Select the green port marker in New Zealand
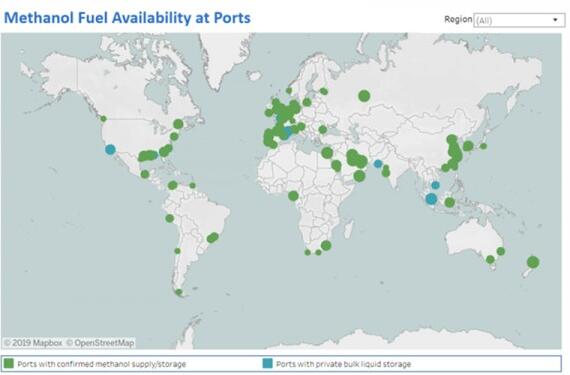The height and width of the screenshot is (375, 570). point(533,262)
